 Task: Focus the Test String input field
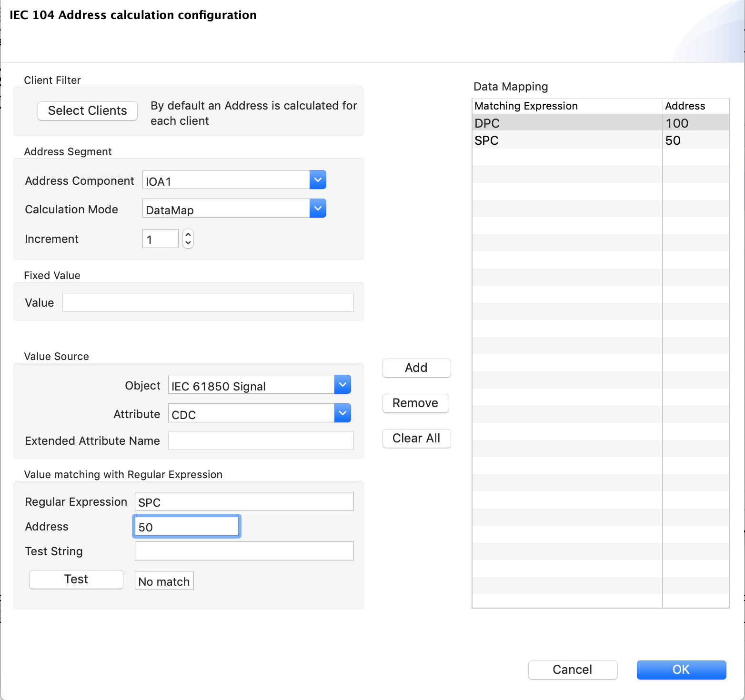tap(244, 551)
